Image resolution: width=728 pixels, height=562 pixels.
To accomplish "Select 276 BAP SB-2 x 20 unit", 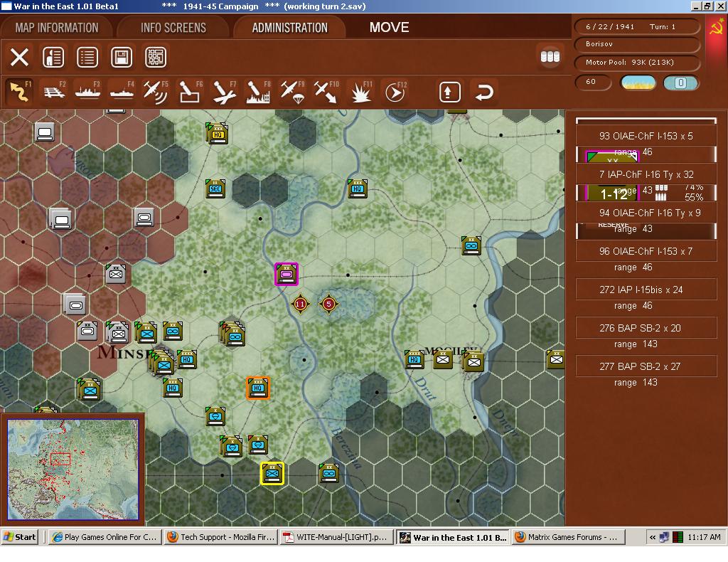I will [x=646, y=329].
